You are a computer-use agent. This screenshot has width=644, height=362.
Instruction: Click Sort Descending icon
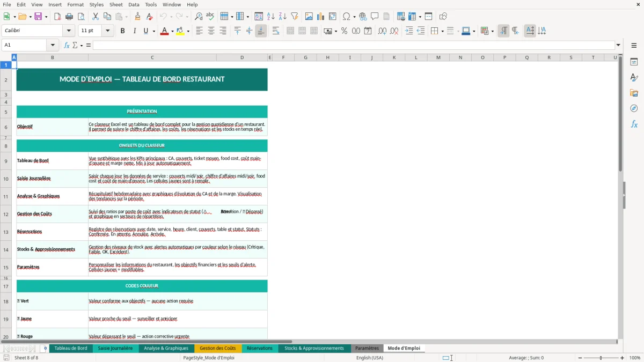pos(283,17)
